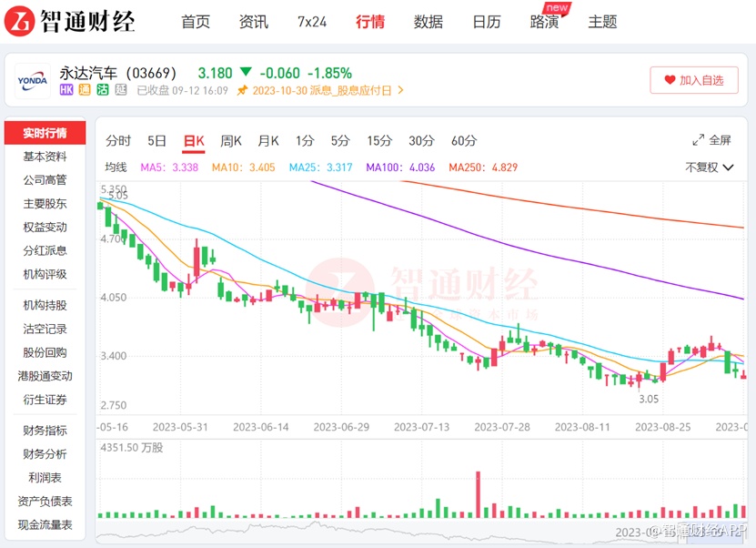Open the 不复权 adjustment dropdown
Screen dimensions: 756x548
coord(709,167)
